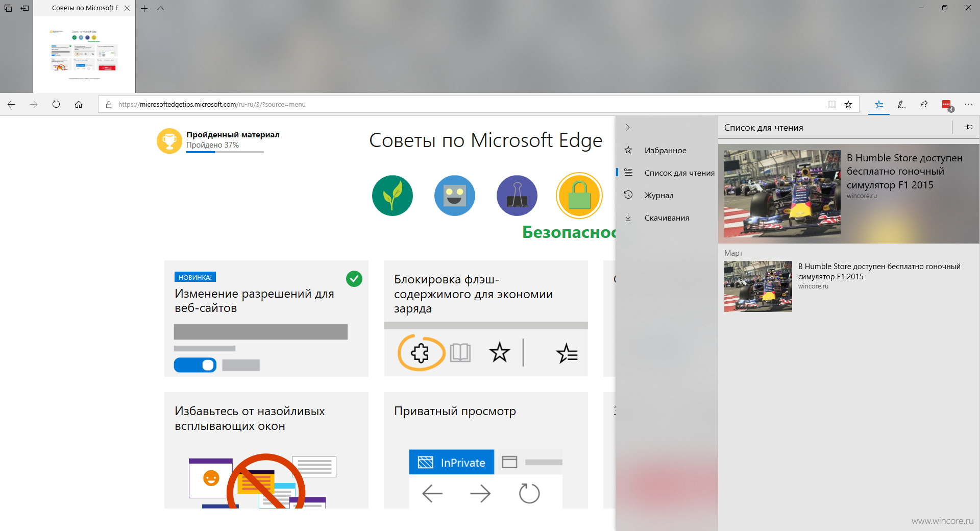This screenshot has height=531, width=980.
Task: Click the red extension icon with badge
Action: coord(947,105)
